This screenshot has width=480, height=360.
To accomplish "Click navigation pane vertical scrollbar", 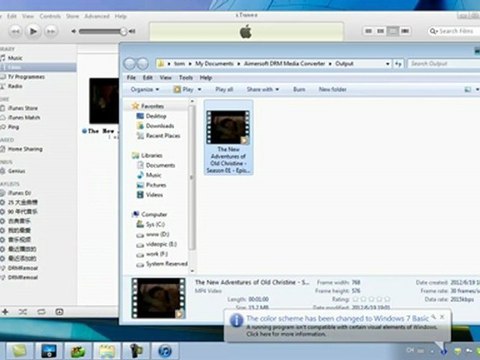I will click(x=192, y=178).
